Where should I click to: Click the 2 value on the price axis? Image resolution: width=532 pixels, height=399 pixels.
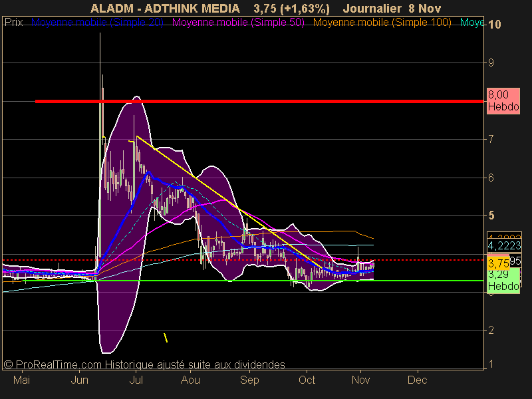(x=491, y=330)
